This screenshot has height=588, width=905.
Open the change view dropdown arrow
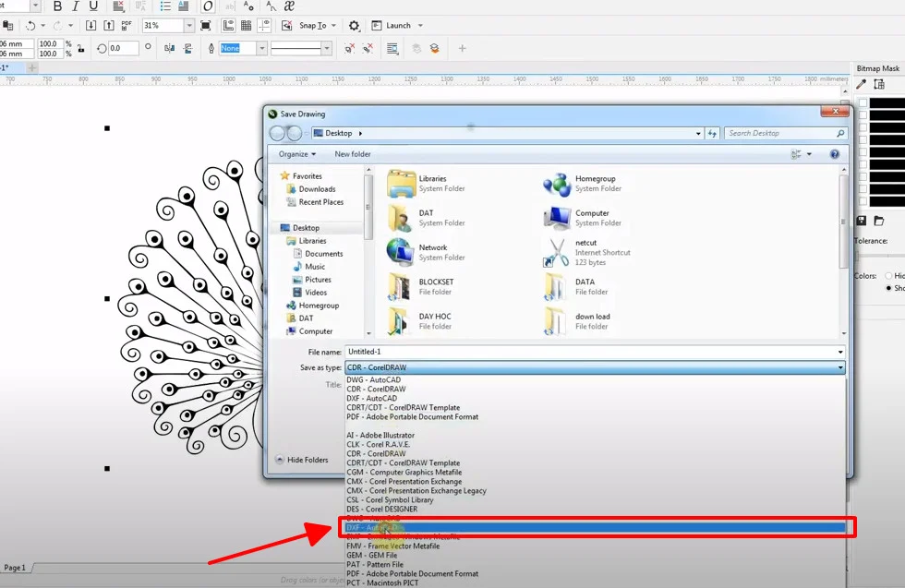pyautogui.click(x=809, y=154)
